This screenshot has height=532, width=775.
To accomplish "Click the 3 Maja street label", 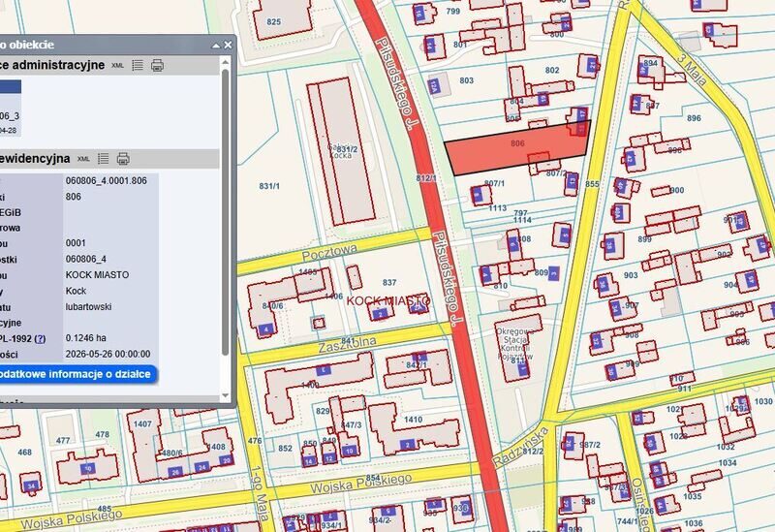I will coord(693,69).
